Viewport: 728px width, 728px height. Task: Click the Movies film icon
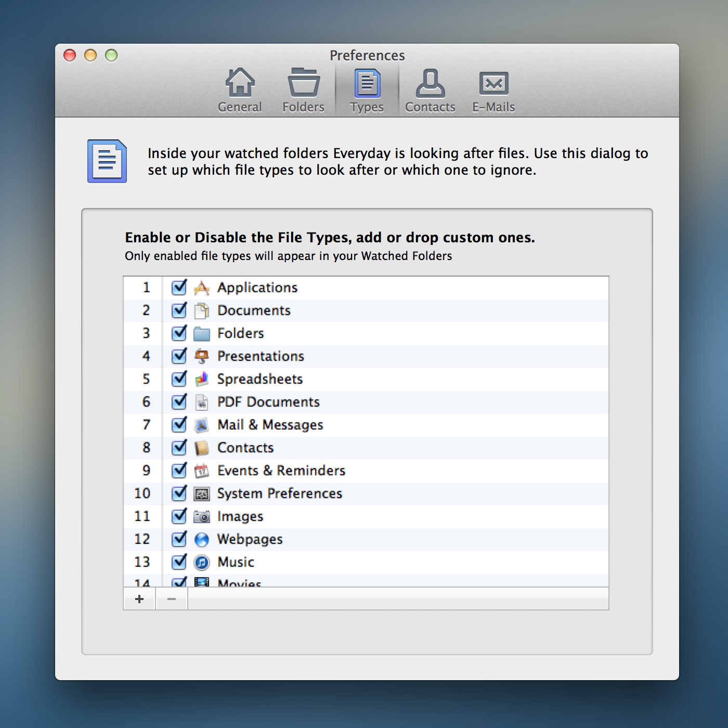(202, 582)
